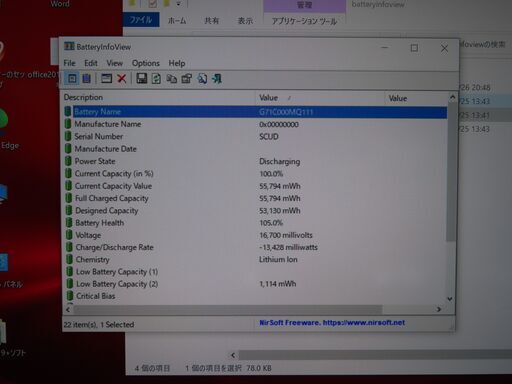This screenshot has width=512, height=384.
Task: Sort by the Description column header
Action: click(159, 97)
